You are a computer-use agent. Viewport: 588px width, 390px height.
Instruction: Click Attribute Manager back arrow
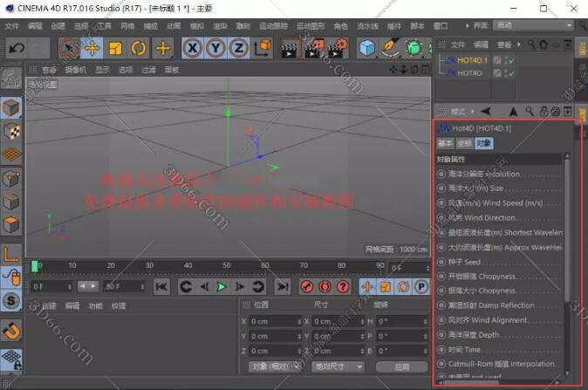pos(486,111)
